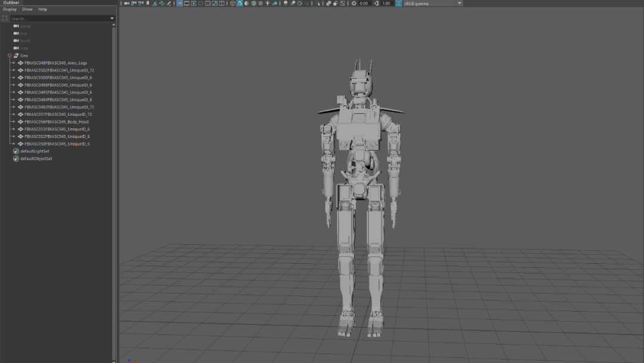Click the defaultObjectSet set icon
Image resolution: width=644 pixels, height=363 pixels.
[16, 159]
